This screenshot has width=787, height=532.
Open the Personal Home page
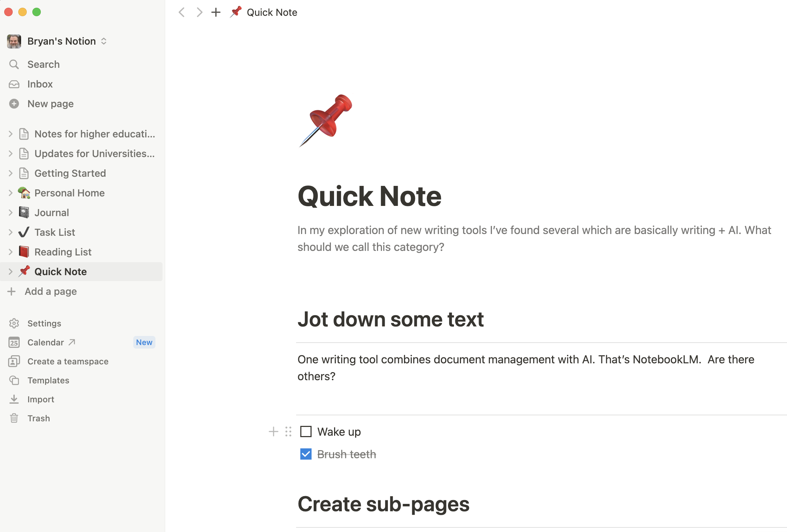coord(70,193)
